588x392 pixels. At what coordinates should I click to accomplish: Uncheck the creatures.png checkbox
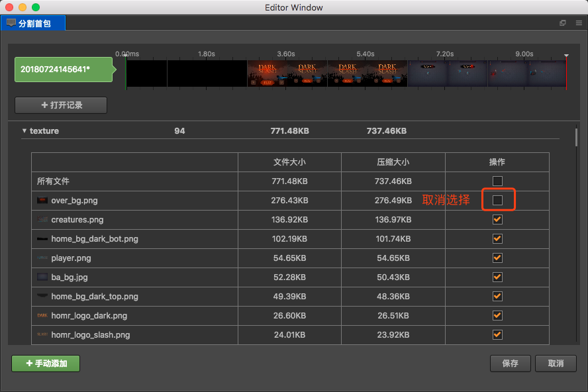point(497,219)
